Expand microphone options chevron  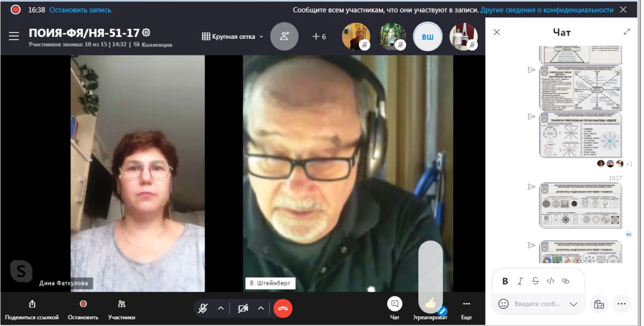[x=221, y=309]
